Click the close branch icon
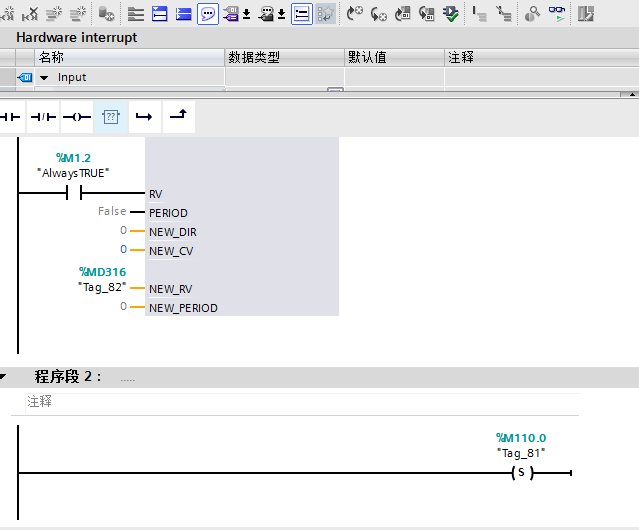The height and width of the screenshot is (530, 639). pyautogui.click(x=177, y=117)
